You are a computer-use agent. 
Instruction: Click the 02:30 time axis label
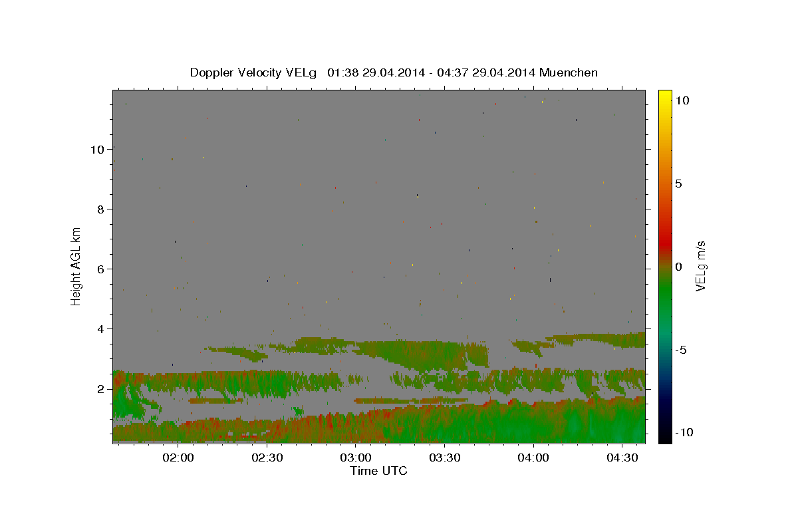(x=267, y=458)
